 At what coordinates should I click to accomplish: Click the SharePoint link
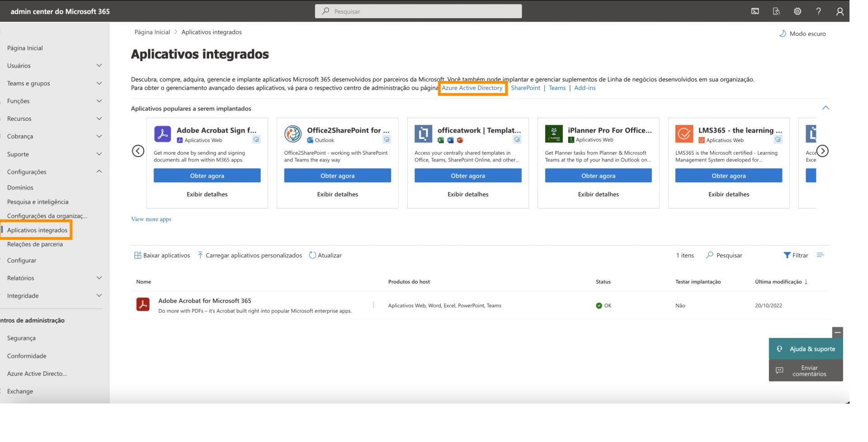point(525,88)
